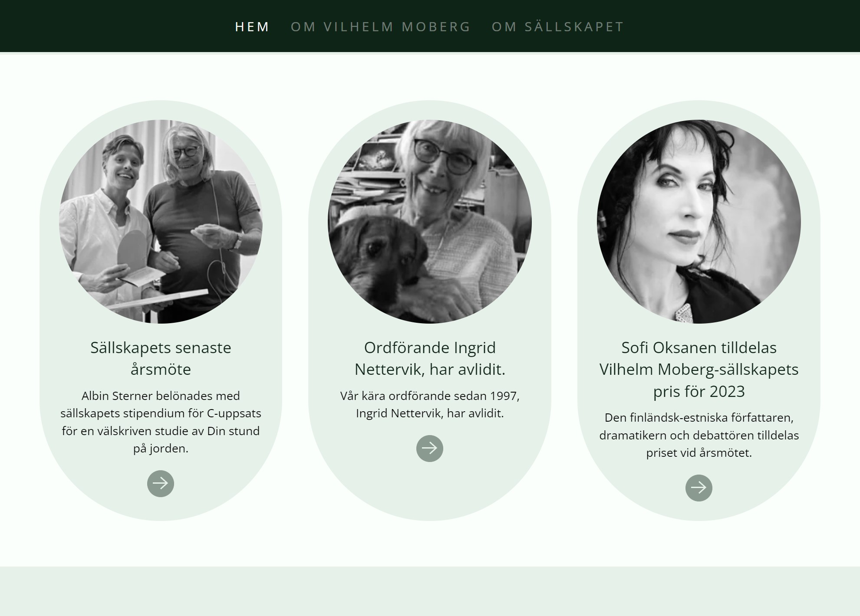
Task: Click the finländsk-estniska författaren description paragraph
Action: [x=699, y=435]
